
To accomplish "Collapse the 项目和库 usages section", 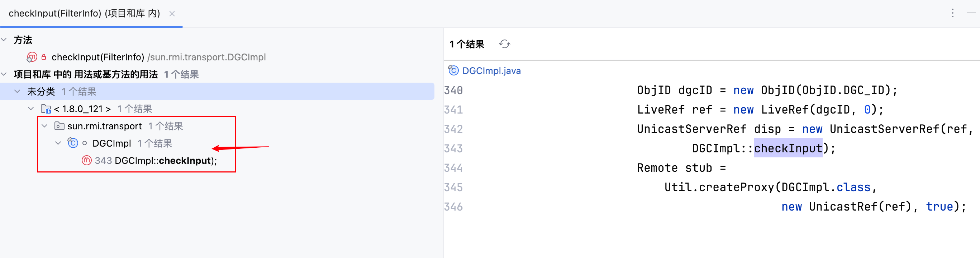I will (x=4, y=74).
